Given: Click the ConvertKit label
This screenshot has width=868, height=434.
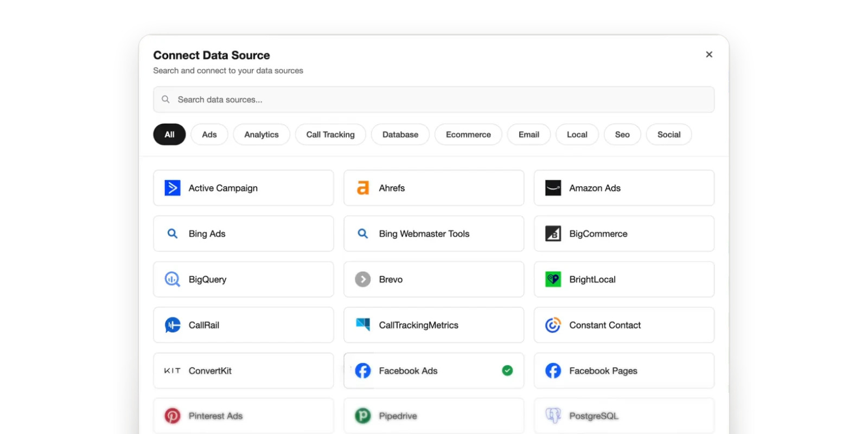Looking at the screenshot, I should [210, 371].
